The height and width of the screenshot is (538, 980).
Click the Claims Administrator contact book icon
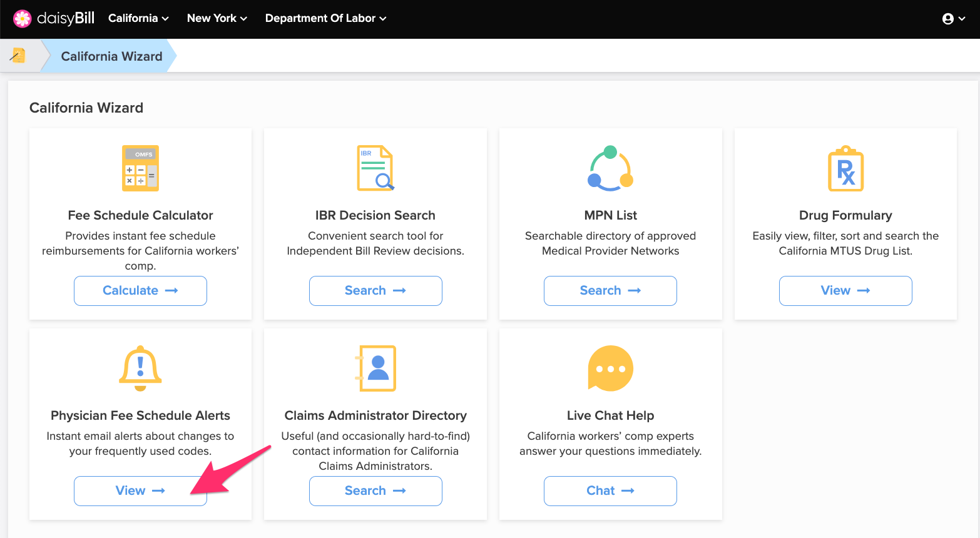tap(375, 368)
